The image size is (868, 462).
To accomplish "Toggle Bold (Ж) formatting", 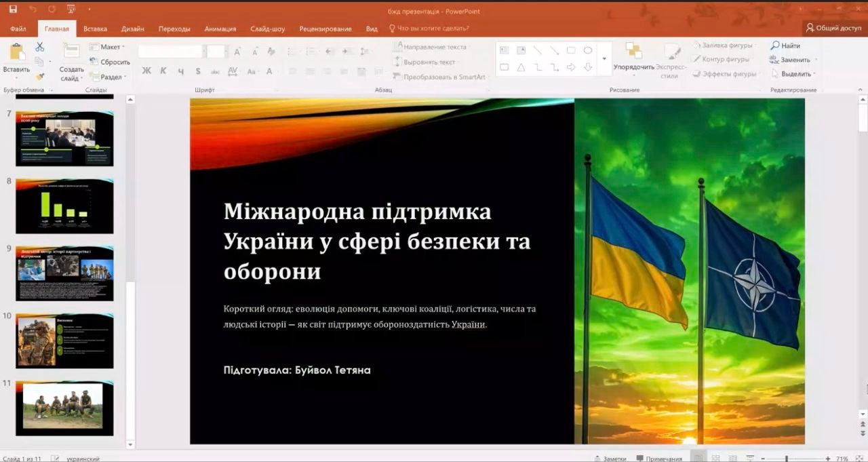I will (x=146, y=71).
